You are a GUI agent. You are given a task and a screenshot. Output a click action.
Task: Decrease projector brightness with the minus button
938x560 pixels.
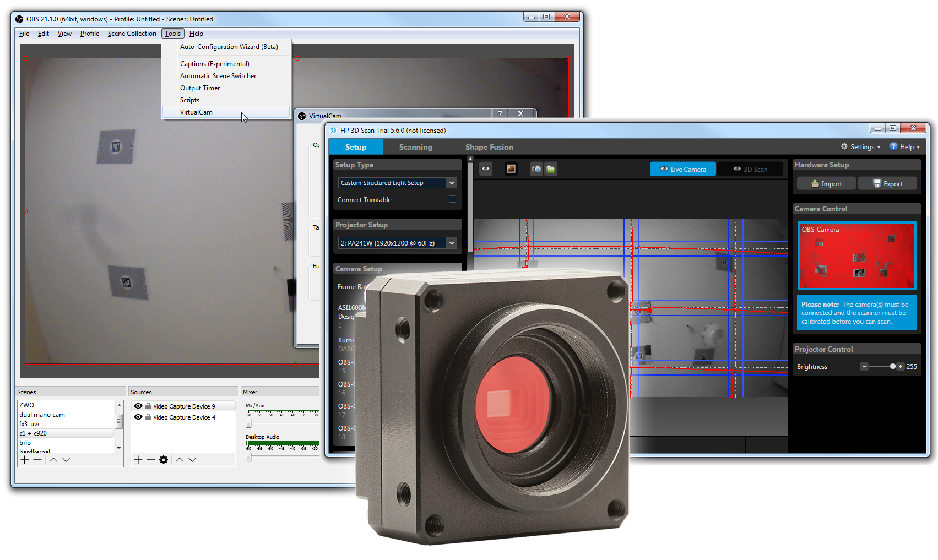click(864, 366)
